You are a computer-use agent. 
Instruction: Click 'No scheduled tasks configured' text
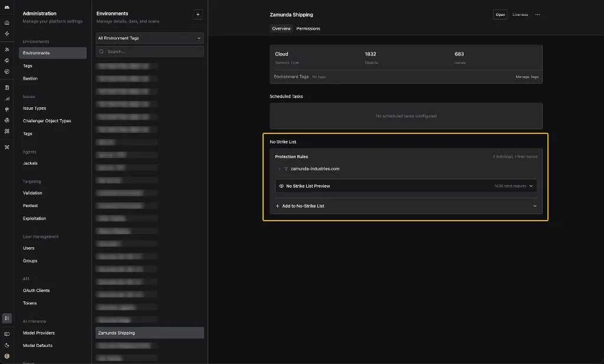406,116
